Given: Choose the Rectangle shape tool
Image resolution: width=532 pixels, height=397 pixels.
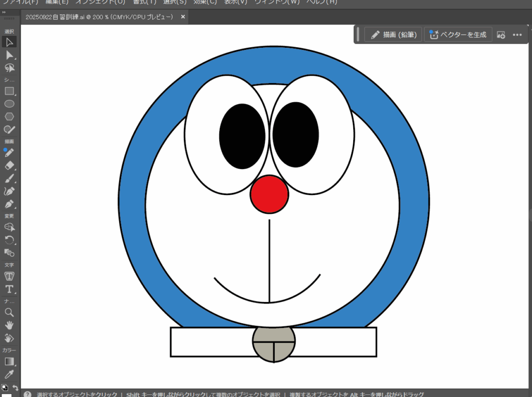Looking at the screenshot, I should click(9, 91).
